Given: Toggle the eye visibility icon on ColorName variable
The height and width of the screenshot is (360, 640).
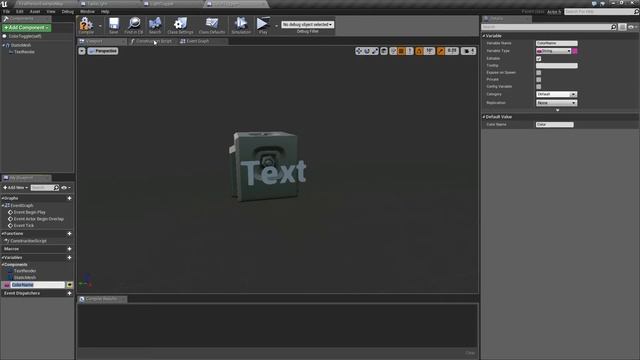Looking at the screenshot, I should tap(70, 285).
